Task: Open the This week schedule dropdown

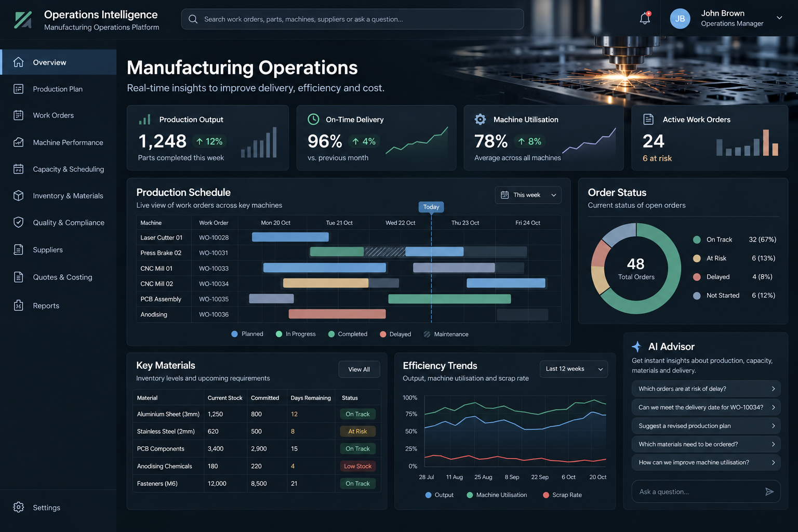Action: pos(528,195)
